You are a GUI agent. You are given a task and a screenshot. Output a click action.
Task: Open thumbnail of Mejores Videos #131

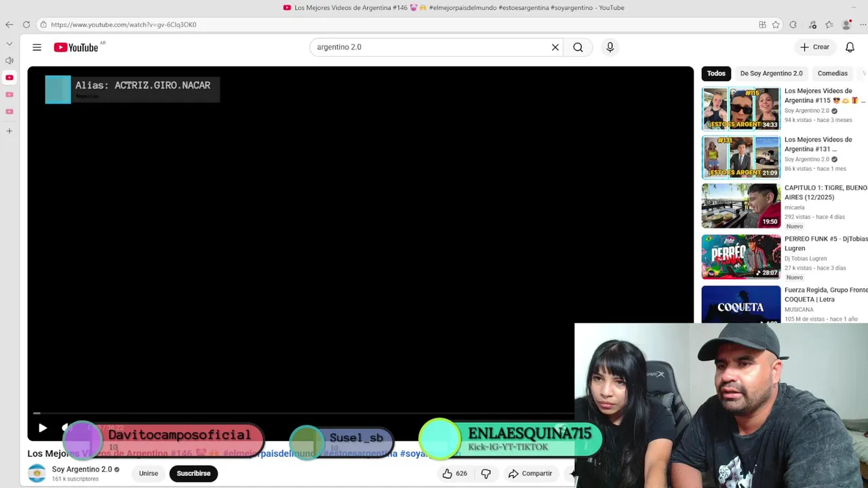click(x=741, y=157)
